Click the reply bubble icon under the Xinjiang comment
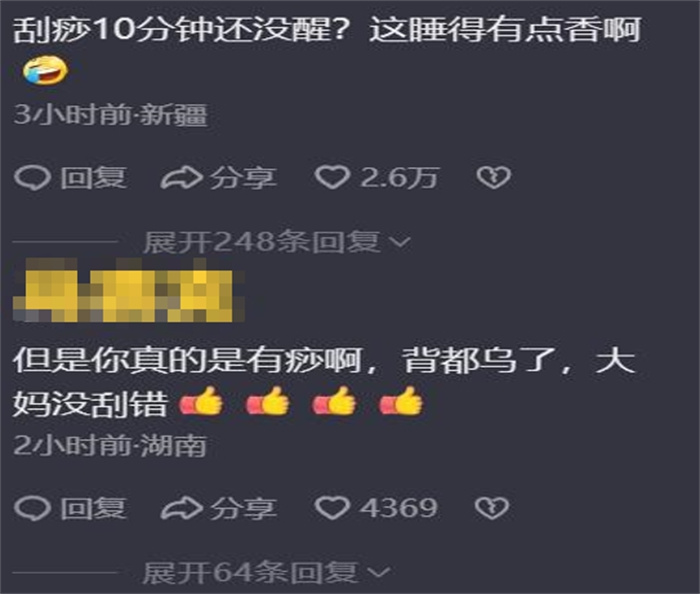This screenshot has width=700, height=594. [32, 178]
